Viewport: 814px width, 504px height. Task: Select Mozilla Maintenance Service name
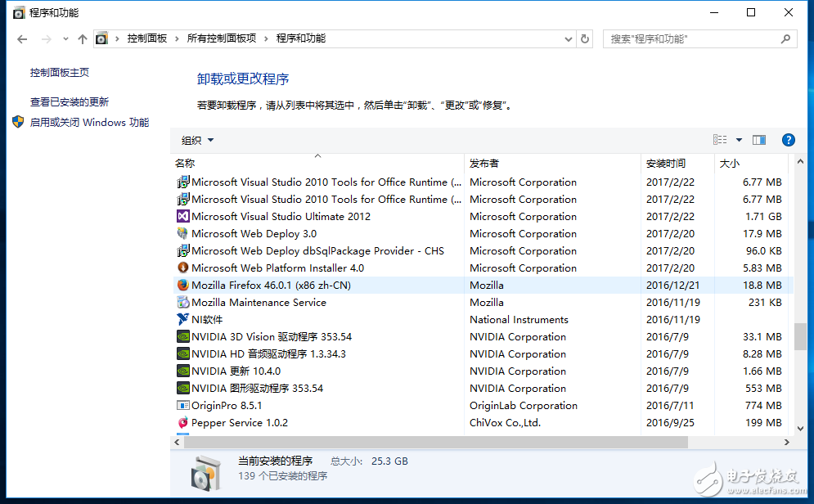click(259, 302)
